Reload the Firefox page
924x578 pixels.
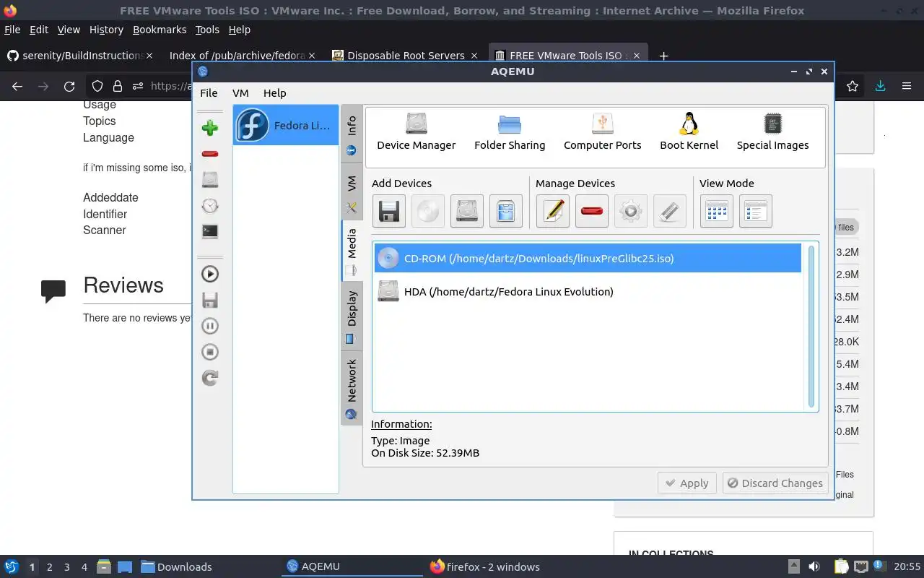[x=69, y=86]
